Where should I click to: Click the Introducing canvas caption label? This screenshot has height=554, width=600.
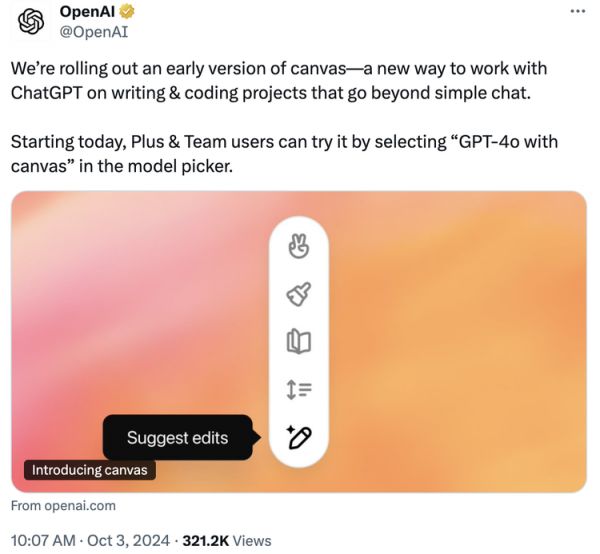point(89,470)
